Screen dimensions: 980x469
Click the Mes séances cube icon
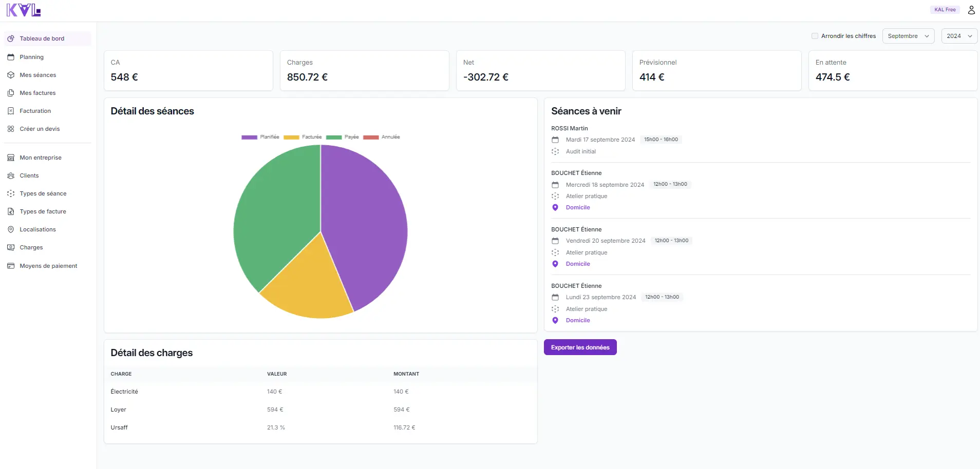pyautogui.click(x=11, y=75)
